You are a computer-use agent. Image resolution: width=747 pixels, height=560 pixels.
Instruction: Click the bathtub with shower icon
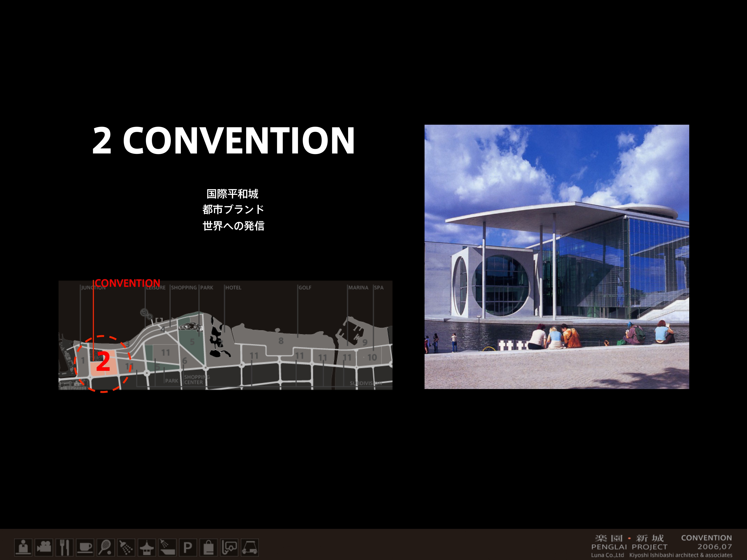(x=168, y=547)
